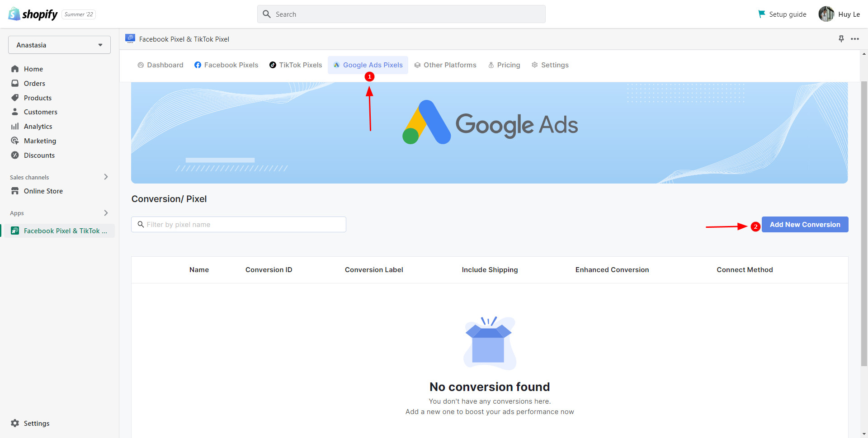Click the magnifier icon in the pixel filter
Screen dimensions: 868x438
141,224
